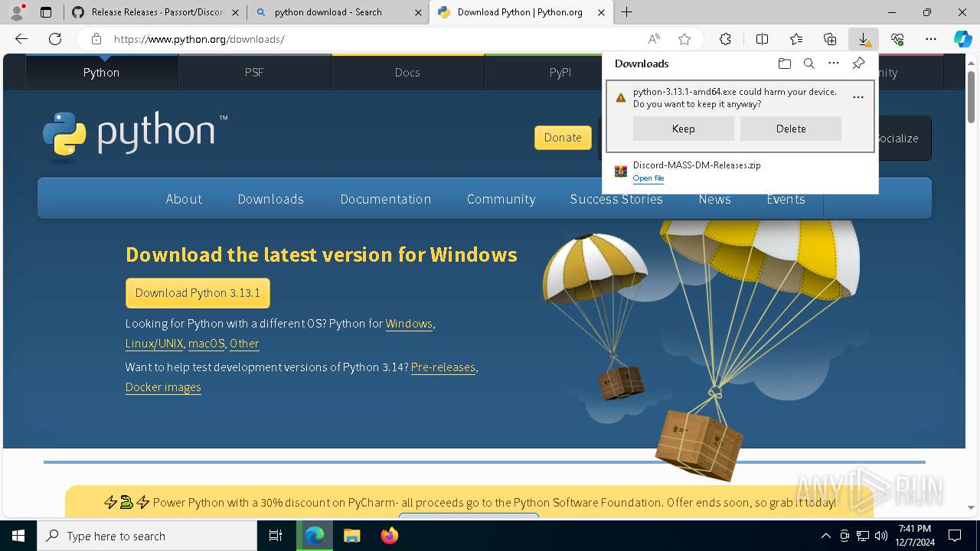
Task: Follow the Linux/UNIX download link
Action: click(154, 344)
